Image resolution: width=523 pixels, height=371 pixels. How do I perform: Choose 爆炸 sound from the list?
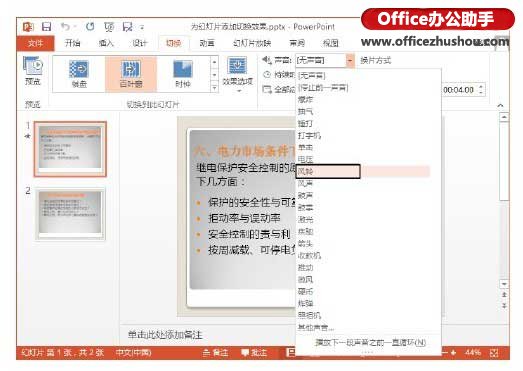point(368,99)
